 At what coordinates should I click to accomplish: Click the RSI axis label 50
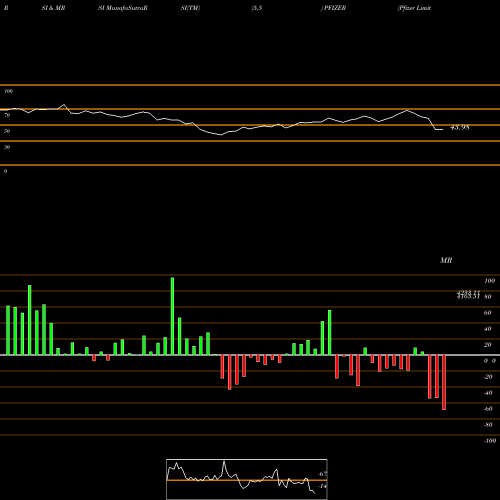[x=7, y=131]
